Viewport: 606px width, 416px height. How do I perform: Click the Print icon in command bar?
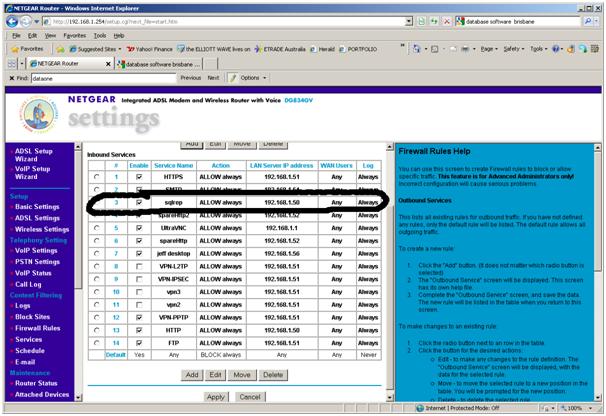465,49
